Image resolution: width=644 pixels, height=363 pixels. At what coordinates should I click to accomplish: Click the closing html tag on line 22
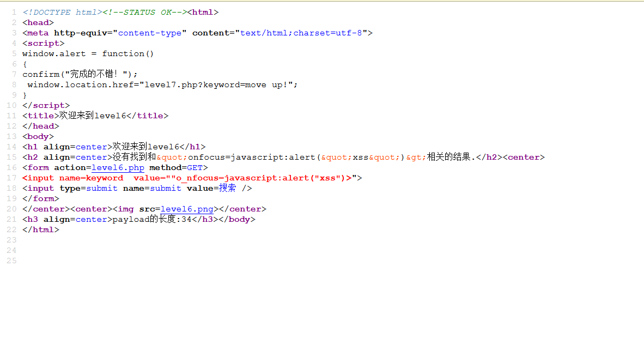41,230
